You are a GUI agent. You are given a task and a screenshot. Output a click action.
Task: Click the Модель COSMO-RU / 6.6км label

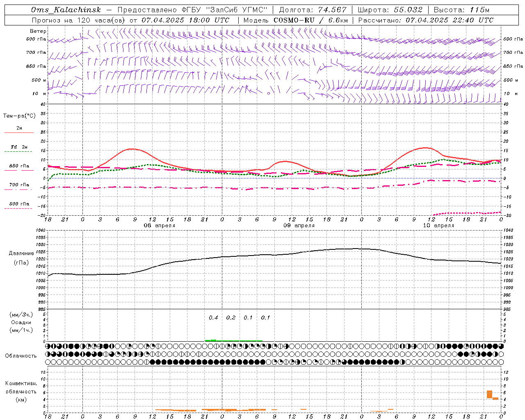point(296,20)
